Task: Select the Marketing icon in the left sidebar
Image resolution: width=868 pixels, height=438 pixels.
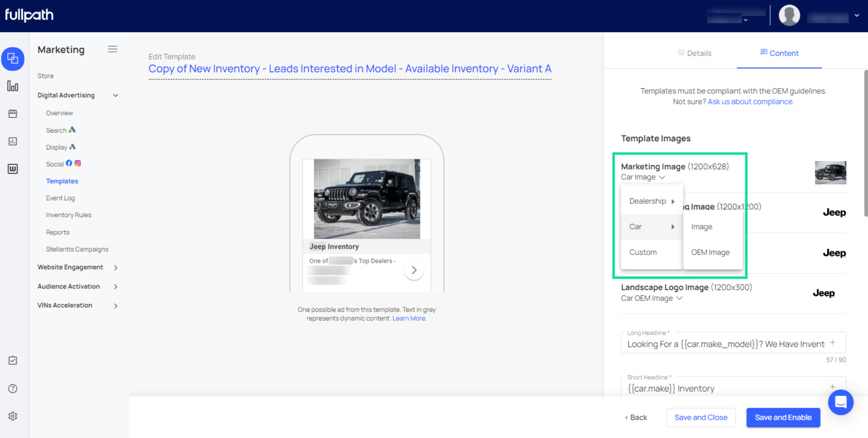Action: click(13, 59)
